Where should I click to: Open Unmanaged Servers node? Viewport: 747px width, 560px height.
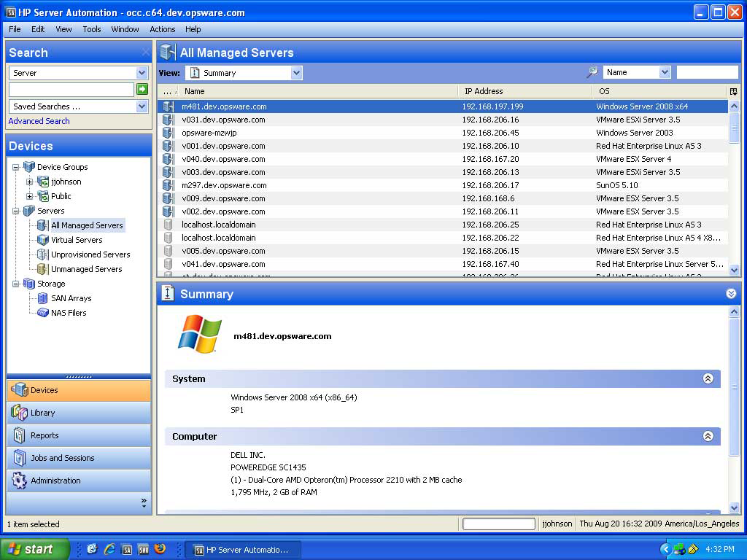click(86, 269)
